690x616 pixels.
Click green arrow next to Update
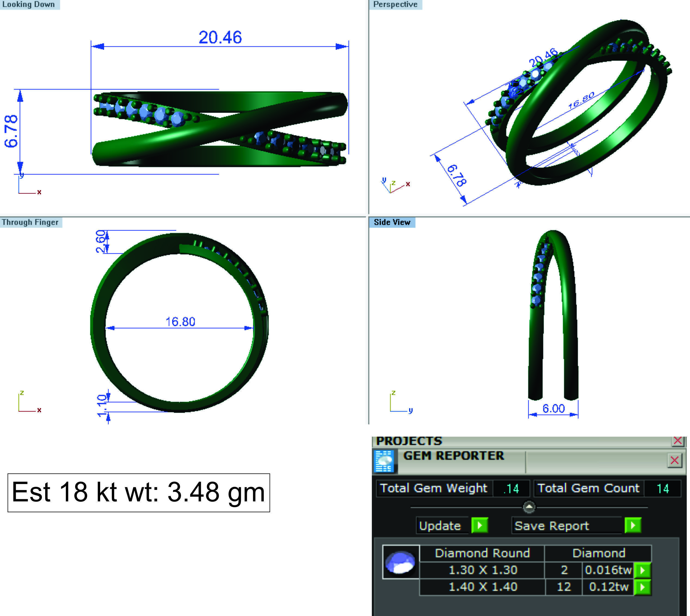click(x=480, y=525)
